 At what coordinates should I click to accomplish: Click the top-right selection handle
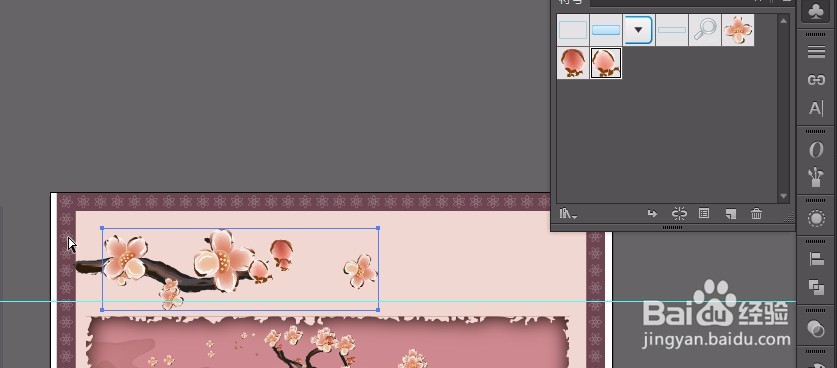(378, 228)
